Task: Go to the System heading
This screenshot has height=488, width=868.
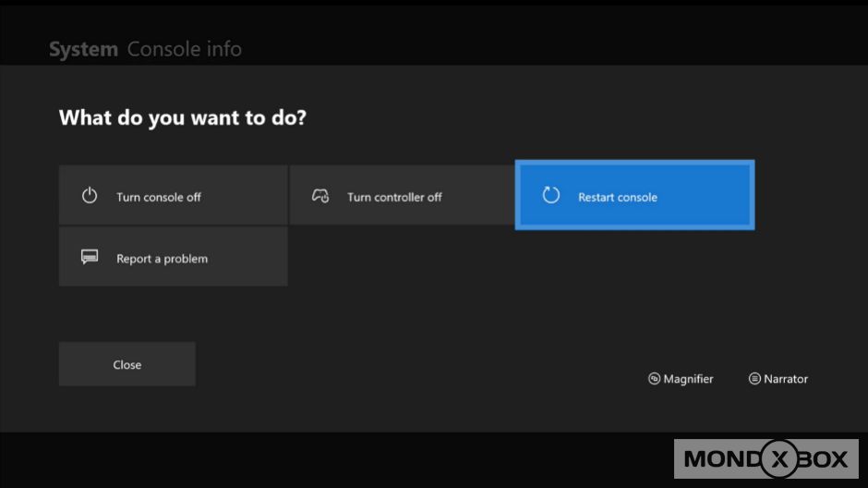Action: coord(83,49)
